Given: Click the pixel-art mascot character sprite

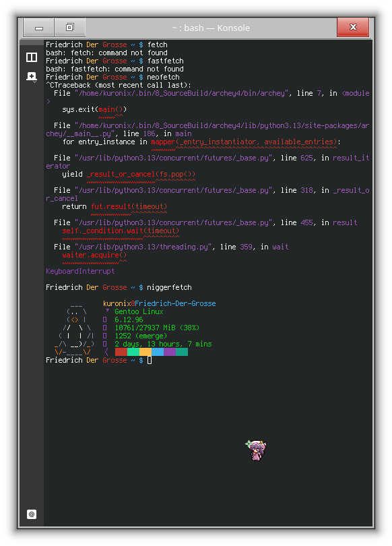Looking at the screenshot, I should click(256, 450).
